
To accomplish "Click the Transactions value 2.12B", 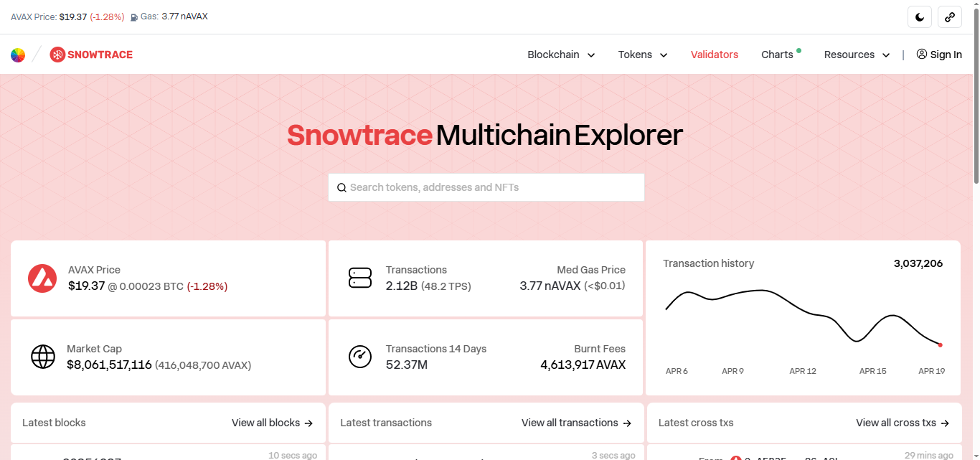I will [x=402, y=286].
